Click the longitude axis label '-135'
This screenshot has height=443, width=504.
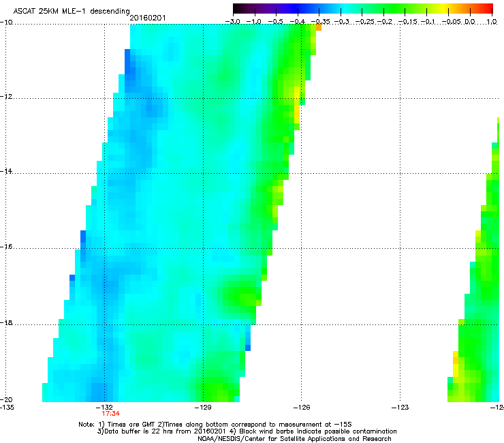7,408
